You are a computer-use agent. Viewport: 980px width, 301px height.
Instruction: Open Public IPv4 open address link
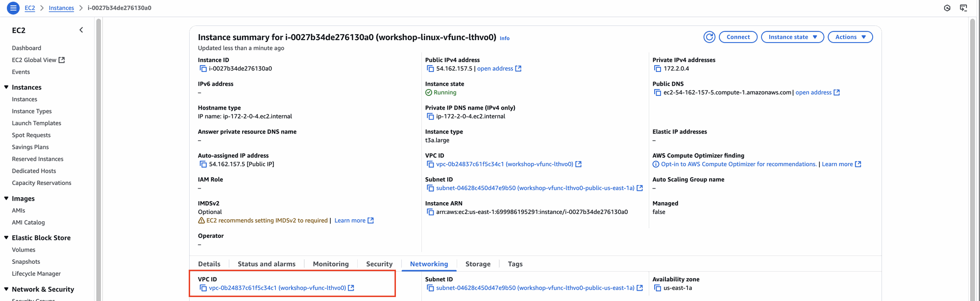[x=499, y=69]
